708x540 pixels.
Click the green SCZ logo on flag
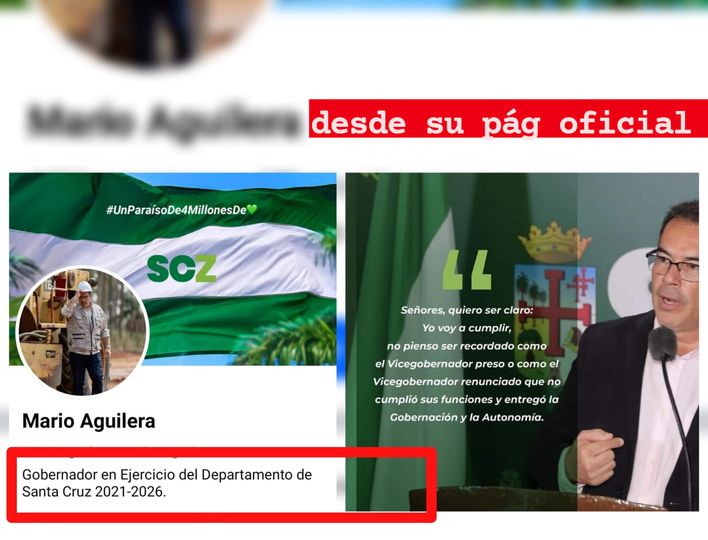click(x=181, y=268)
